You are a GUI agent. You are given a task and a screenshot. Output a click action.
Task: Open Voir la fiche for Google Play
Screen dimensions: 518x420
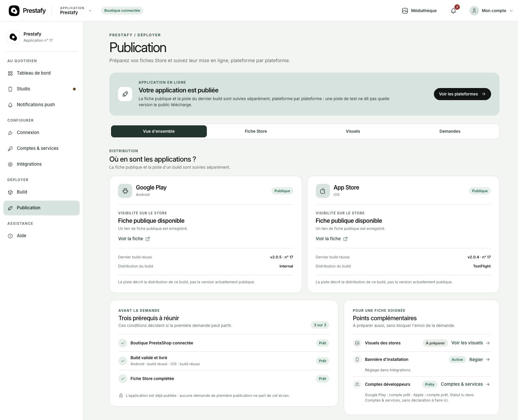[x=134, y=239]
